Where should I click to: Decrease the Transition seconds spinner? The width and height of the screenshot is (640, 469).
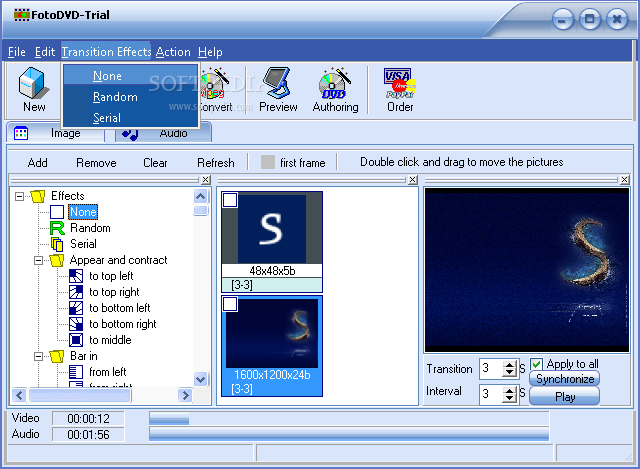click(509, 373)
